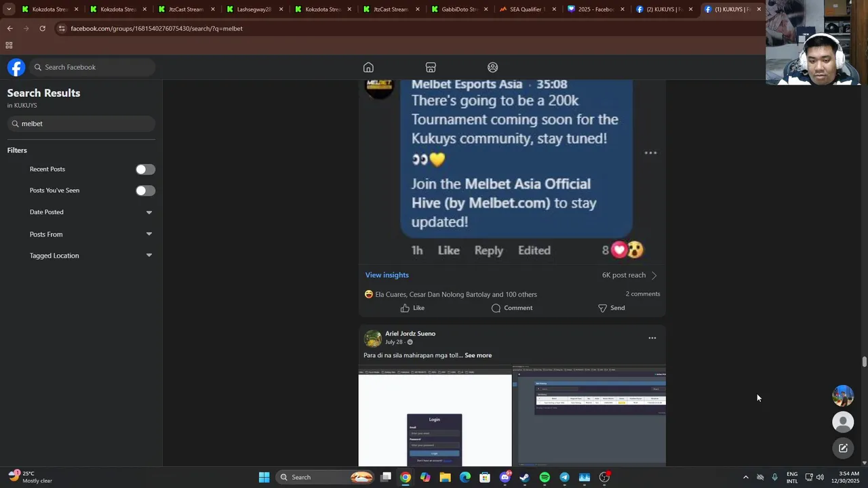The height and width of the screenshot is (488, 868).
Task: Click the taskbar volume speaker icon
Action: (821, 477)
